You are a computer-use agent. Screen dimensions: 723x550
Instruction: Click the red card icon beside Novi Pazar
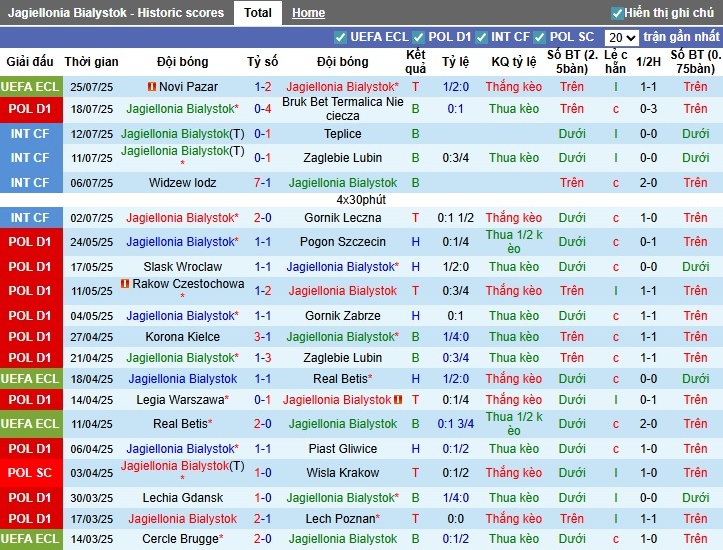click(152, 86)
